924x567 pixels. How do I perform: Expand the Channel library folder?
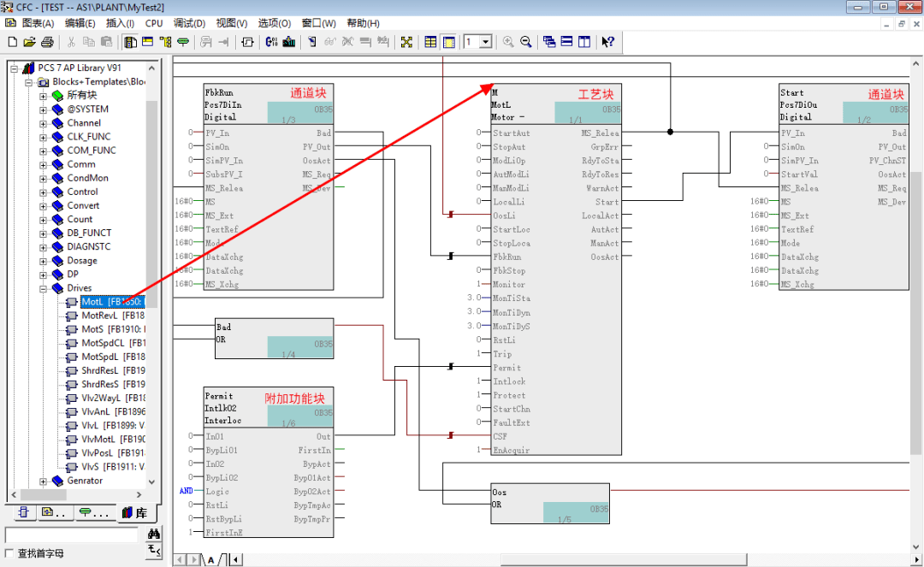(x=44, y=123)
